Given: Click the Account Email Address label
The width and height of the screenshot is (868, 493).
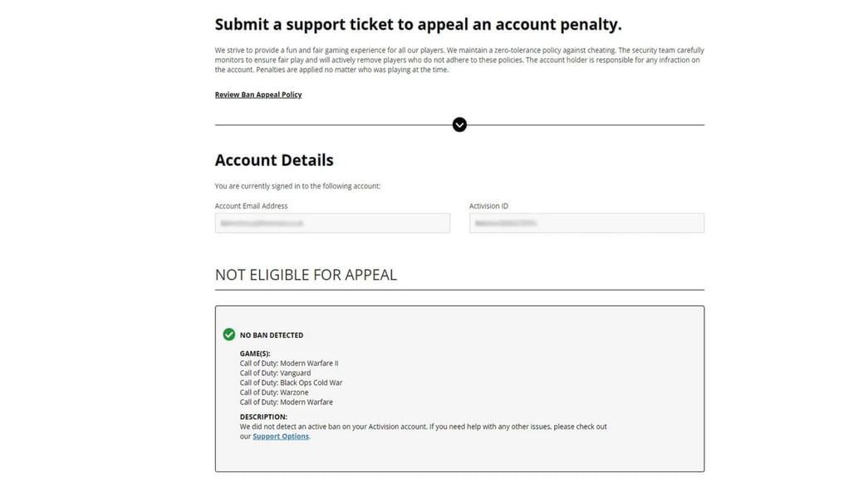Looking at the screenshot, I should (x=252, y=206).
